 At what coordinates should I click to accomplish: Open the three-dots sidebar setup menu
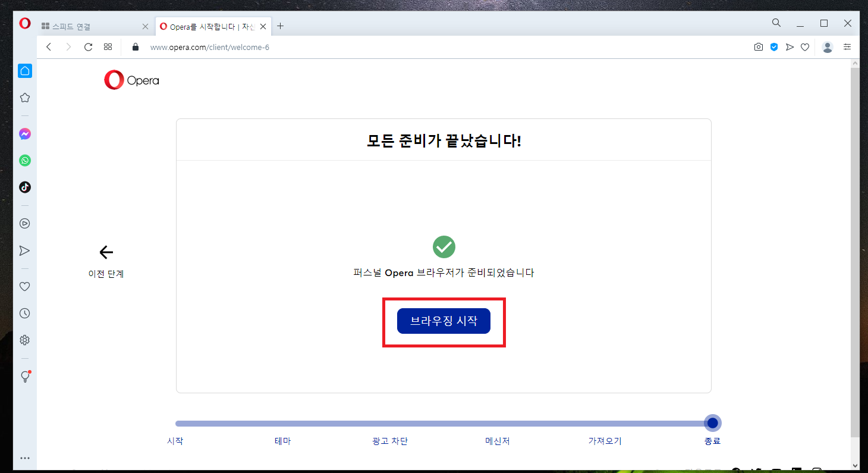25,458
